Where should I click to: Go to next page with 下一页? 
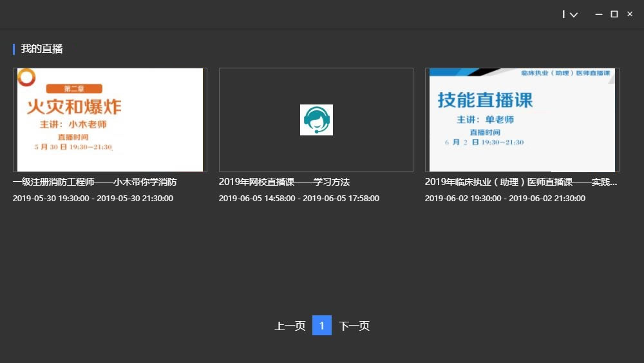pos(354,326)
